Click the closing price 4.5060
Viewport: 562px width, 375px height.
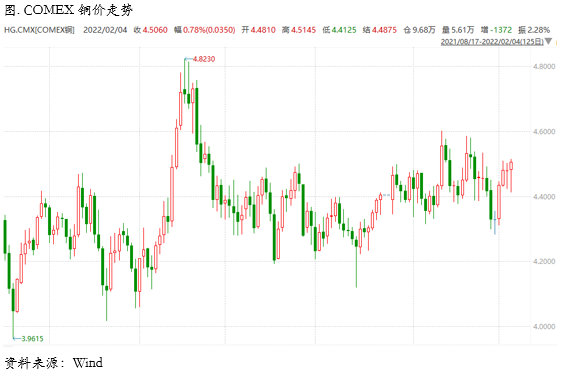tap(155, 30)
